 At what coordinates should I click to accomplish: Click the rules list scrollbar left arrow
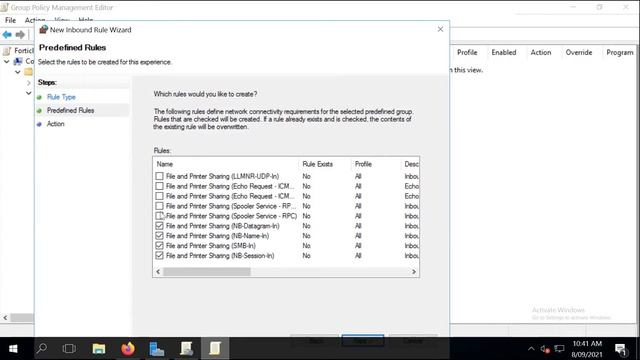158,272
